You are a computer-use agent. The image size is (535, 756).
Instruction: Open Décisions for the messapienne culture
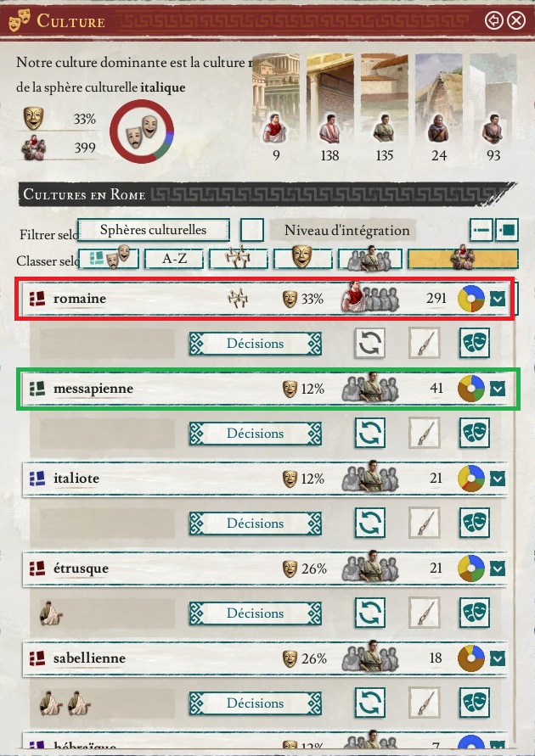256,433
